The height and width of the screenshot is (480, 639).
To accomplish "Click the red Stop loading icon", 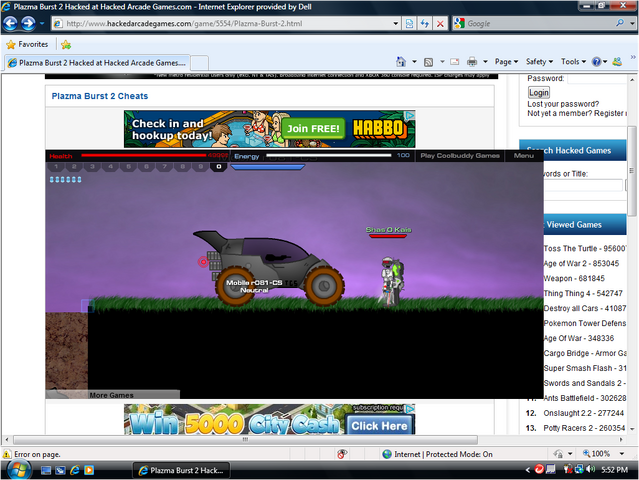I will click(x=440, y=24).
